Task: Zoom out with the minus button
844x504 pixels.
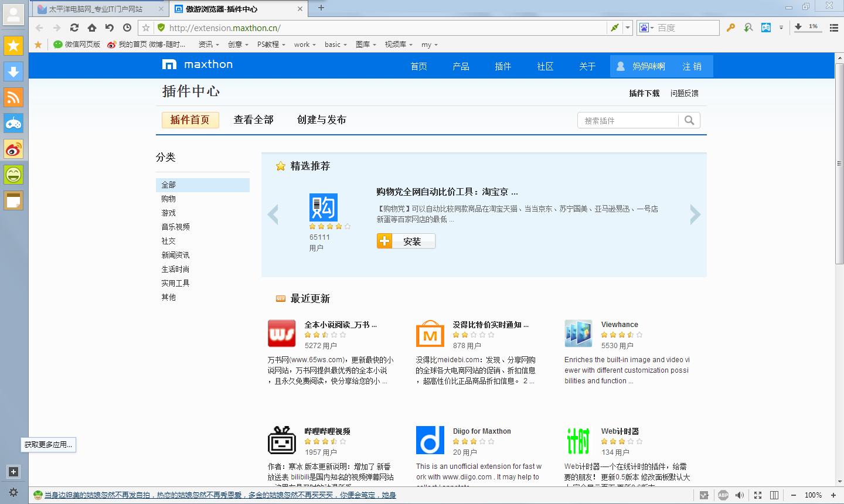Action: pos(793,495)
